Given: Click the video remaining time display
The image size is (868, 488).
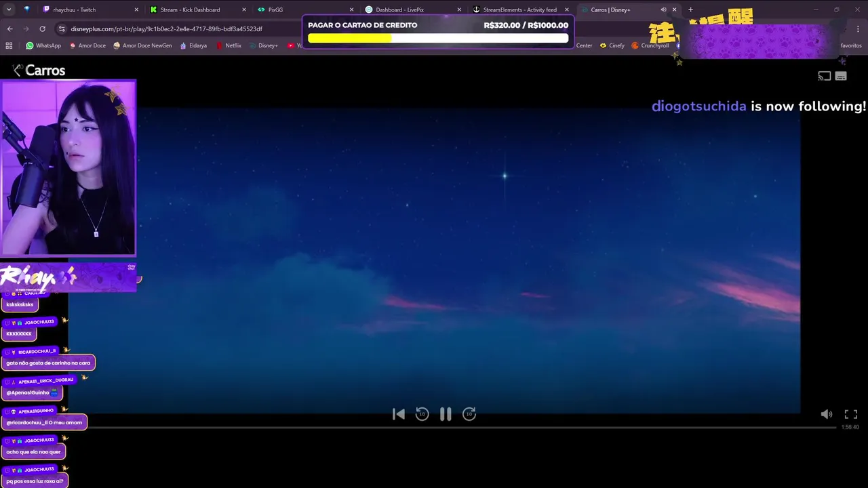Looking at the screenshot, I should coord(850,427).
